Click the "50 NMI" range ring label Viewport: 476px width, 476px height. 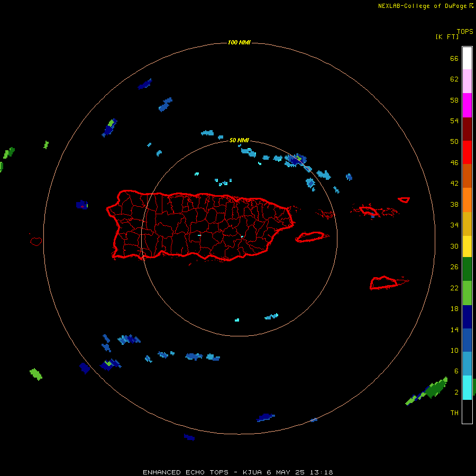pyautogui.click(x=239, y=140)
